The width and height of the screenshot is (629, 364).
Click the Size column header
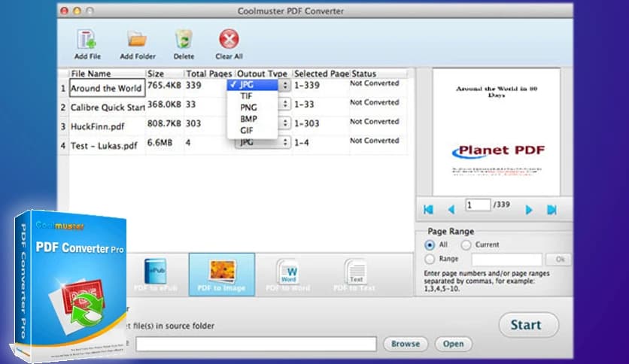point(165,74)
